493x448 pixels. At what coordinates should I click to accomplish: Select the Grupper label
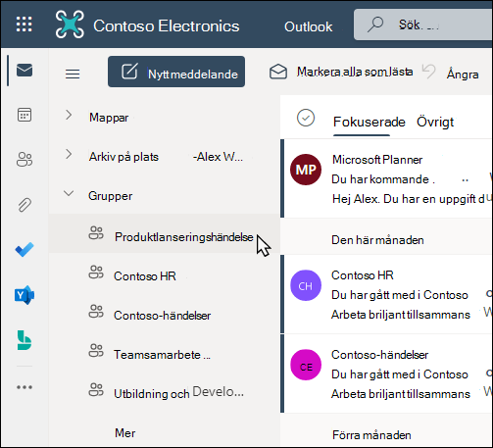tap(111, 196)
